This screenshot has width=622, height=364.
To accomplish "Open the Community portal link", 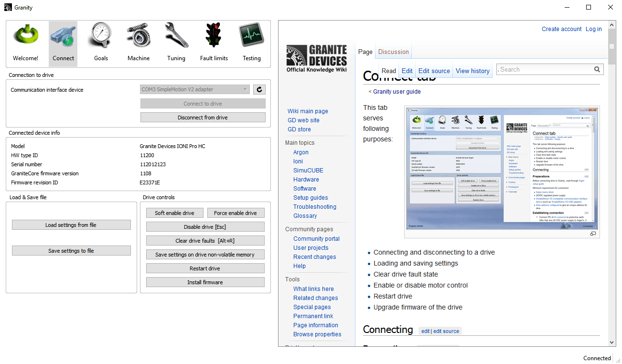I will [x=316, y=239].
